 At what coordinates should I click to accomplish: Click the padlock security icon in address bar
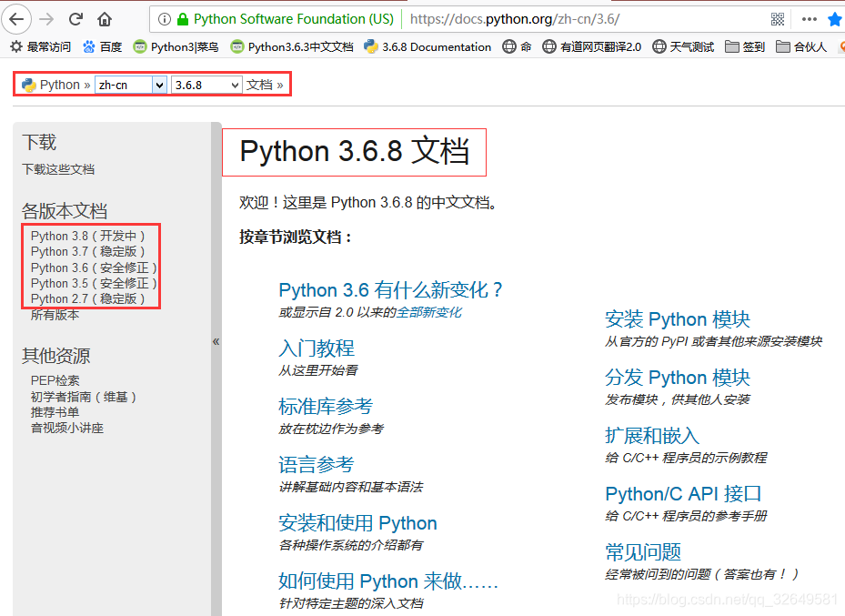[x=184, y=18]
